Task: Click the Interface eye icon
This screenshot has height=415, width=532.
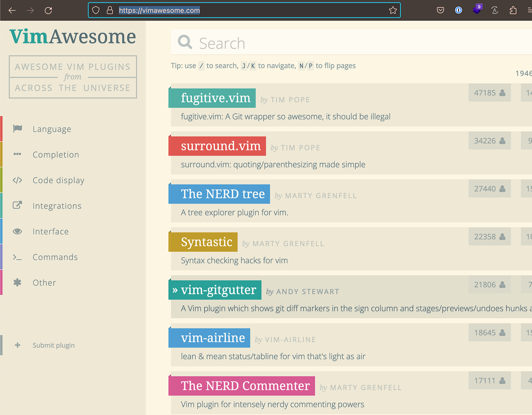Action: 17,231
